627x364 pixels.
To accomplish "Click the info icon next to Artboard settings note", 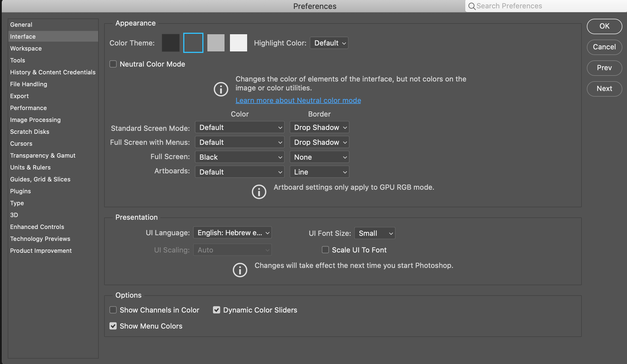I will (x=259, y=192).
